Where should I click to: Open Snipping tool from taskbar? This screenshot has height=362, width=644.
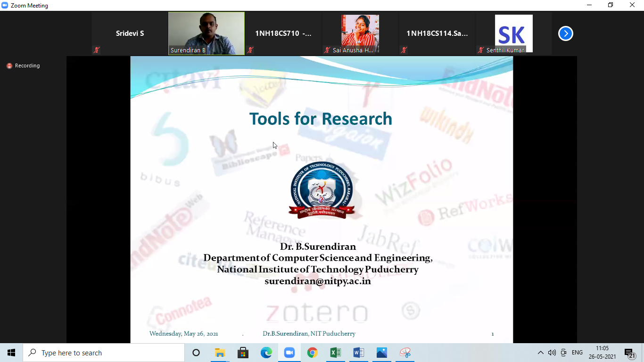405,353
